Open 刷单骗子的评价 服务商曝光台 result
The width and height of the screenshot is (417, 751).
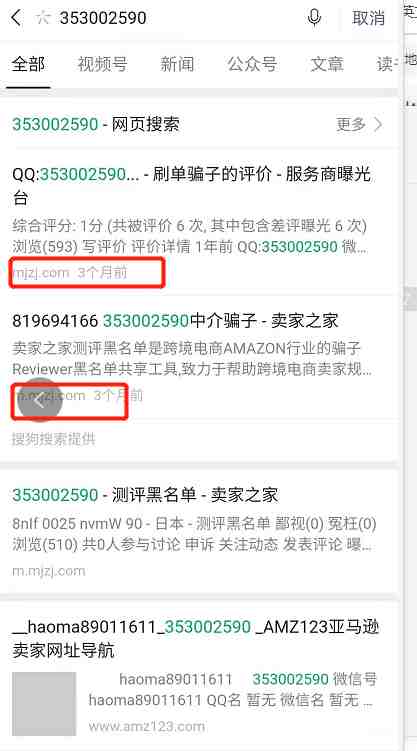point(192,186)
